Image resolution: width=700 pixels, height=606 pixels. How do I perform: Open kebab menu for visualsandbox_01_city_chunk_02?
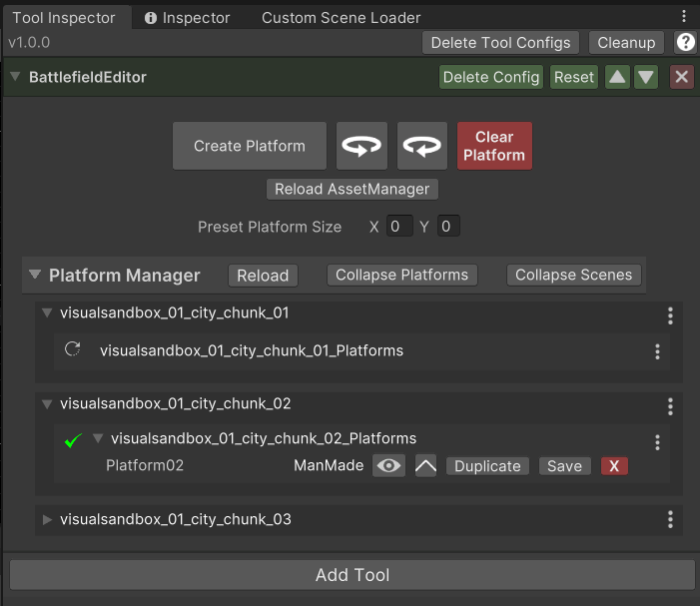[670, 406]
